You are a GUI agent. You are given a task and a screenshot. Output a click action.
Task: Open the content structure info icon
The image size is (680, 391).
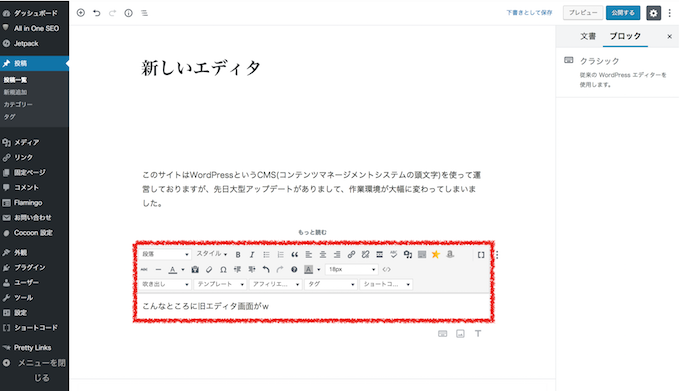coord(128,13)
